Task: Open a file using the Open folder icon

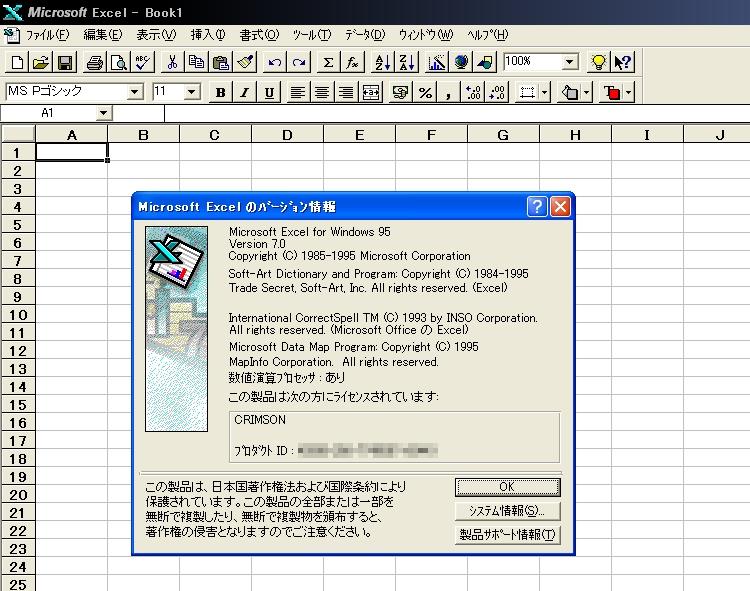Action: (x=41, y=63)
